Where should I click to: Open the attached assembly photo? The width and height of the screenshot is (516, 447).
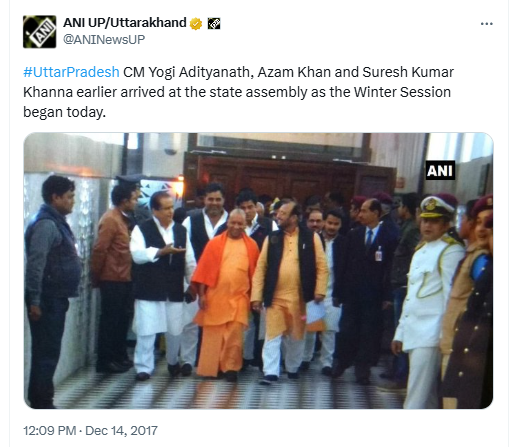258,271
